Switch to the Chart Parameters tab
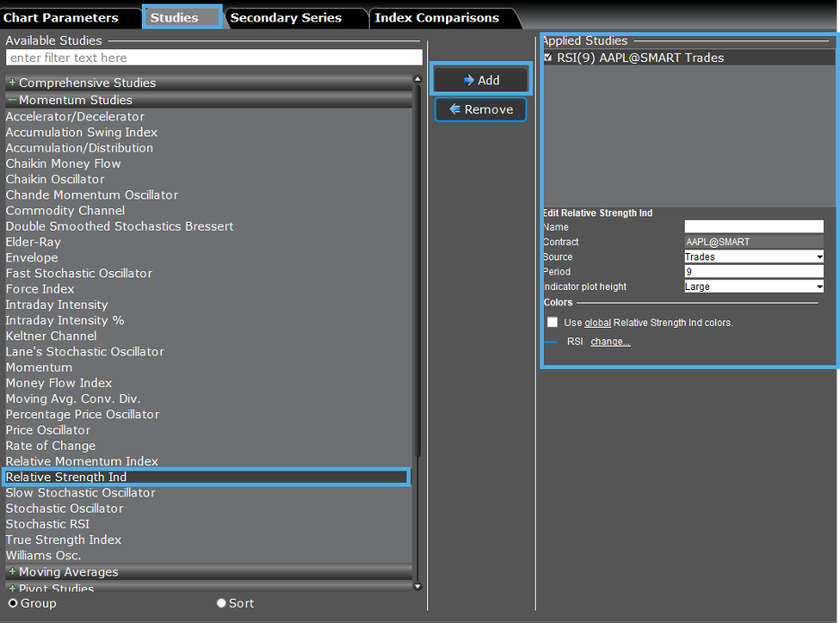This screenshot has height=623, width=840. (x=61, y=18)
